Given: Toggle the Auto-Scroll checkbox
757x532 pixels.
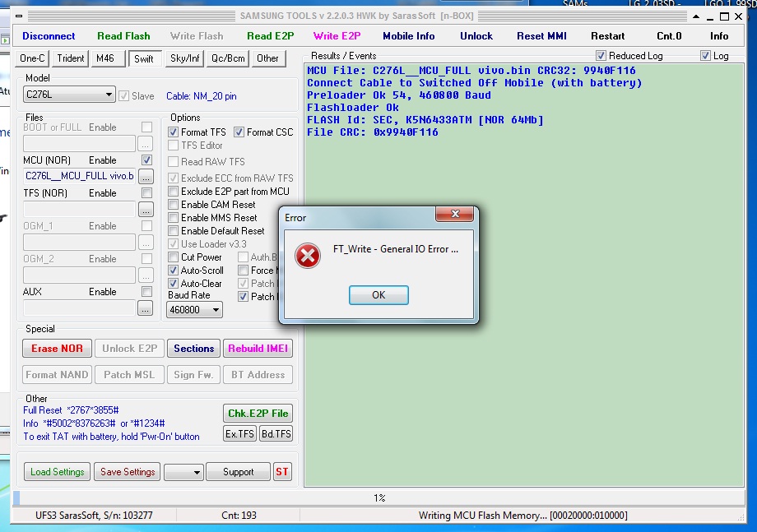Looking at the screenshot, I should (x=174, y=270).
